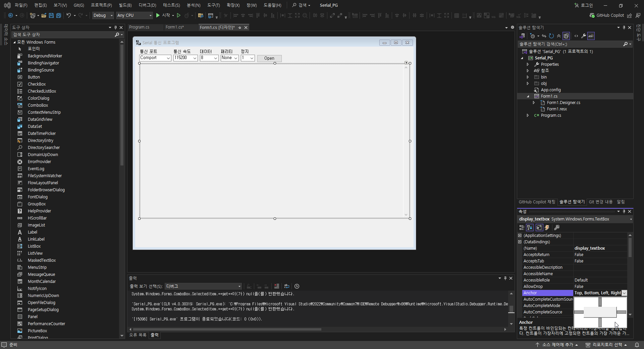This screenshot has width=644, height=349.
Task: Open the 도구(T) menu
Action: click(213, 5)
